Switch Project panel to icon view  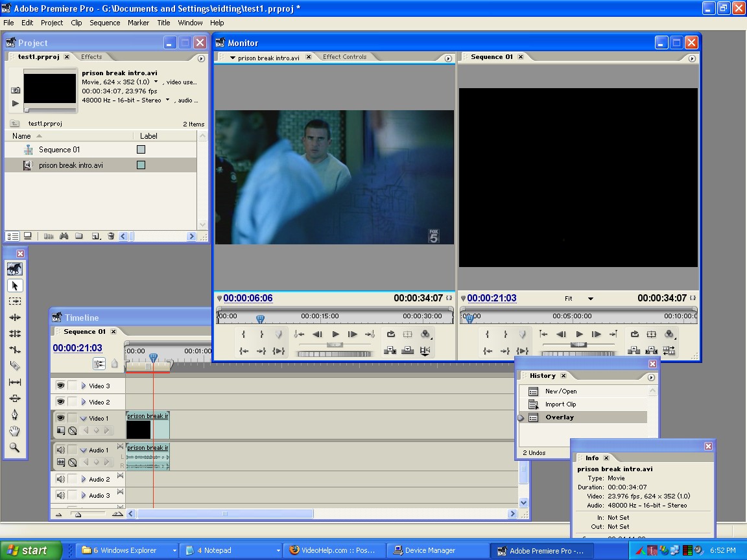(28, 236)
